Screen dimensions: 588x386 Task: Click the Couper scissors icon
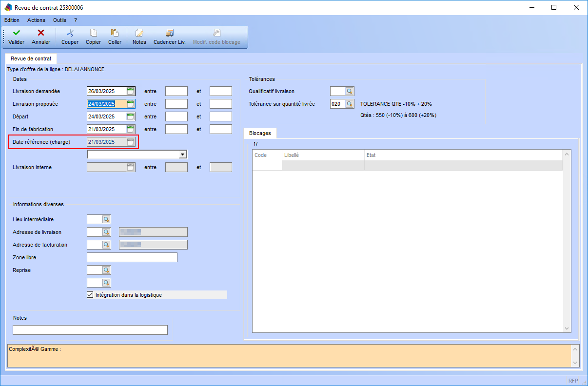(x=70, y=33)
